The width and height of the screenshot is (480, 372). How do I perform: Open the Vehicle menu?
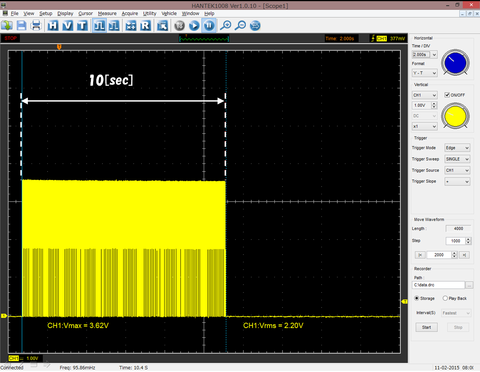coord(169,13)
